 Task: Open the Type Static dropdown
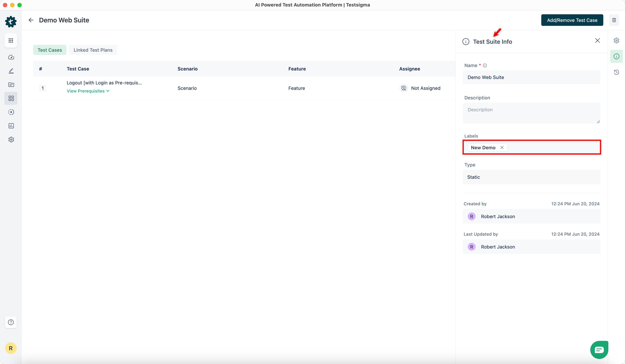(x=531, y=177)
